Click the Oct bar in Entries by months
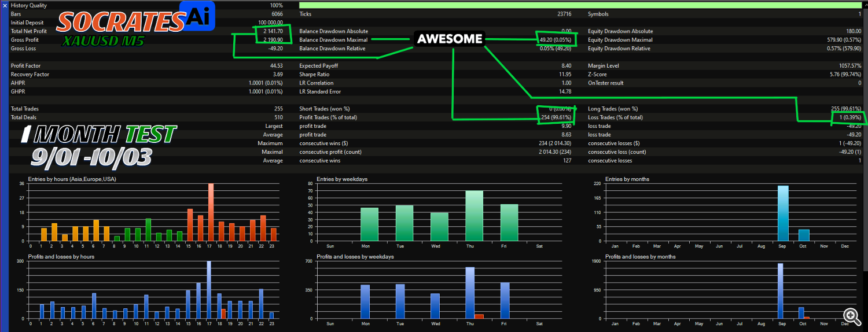The width and height of the screenshot is (868, 332). coord(804,235)
